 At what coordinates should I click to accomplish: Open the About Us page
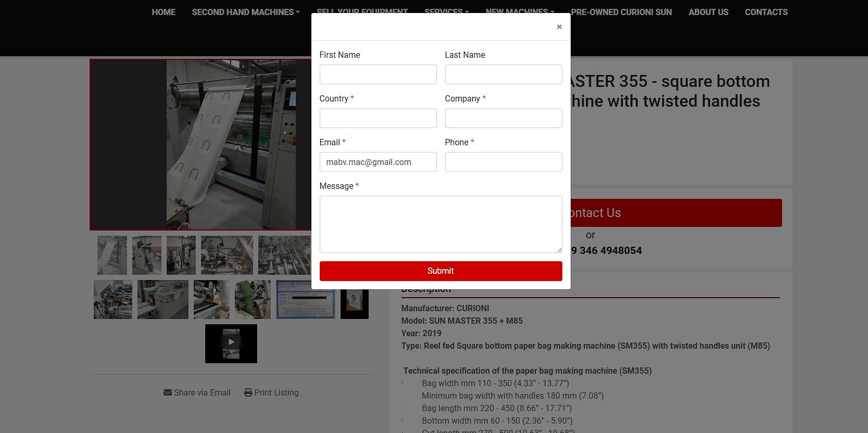708,12
